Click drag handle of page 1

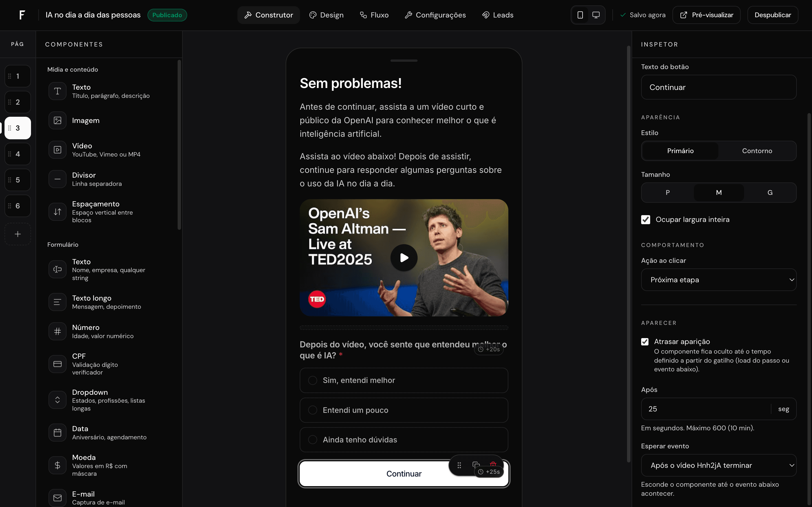click(x=10, y=76)
